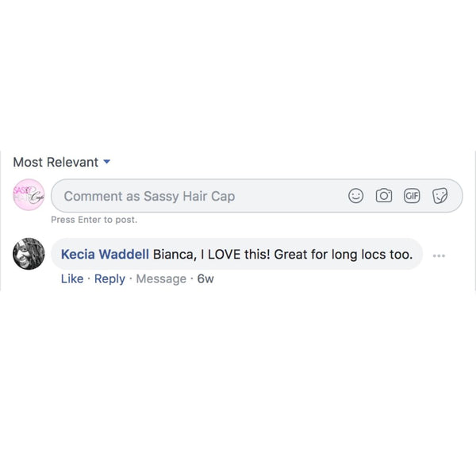Click the Sassy Hair Cap page avatar
The width and height of the screenshot is (476, 476).
point(29,196)
